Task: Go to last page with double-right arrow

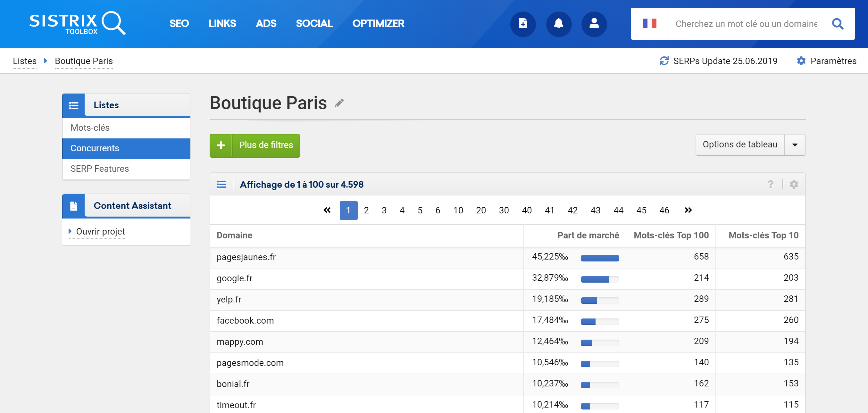Action: [x=688, y=210]
